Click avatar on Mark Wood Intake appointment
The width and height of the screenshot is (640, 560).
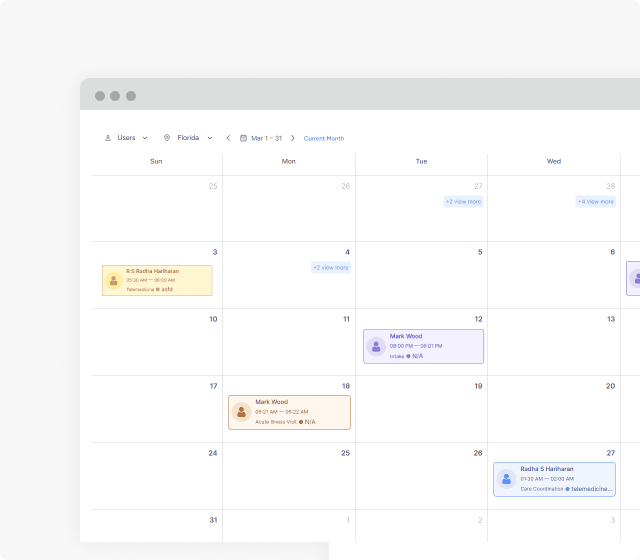click(x=376, y=347)
